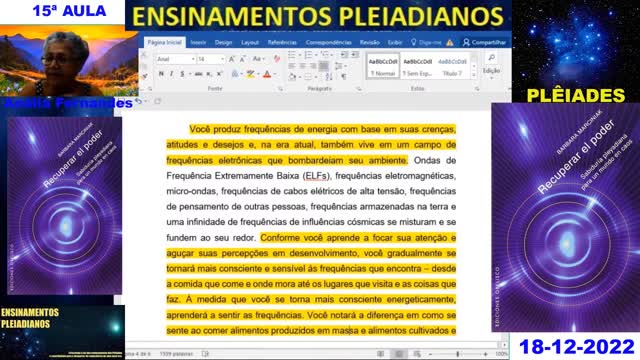Switch to Web Layout view
640x360 pixels.
(417, 354)
